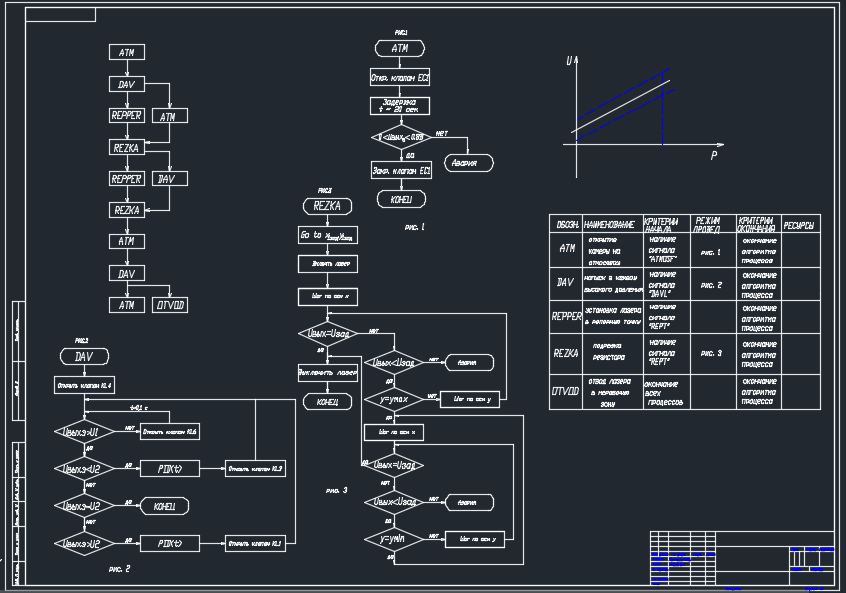Select the REZKA terminator starting рис. 3
The height and width of the screenshot is (593, 846).
click(x=327, y=206)
